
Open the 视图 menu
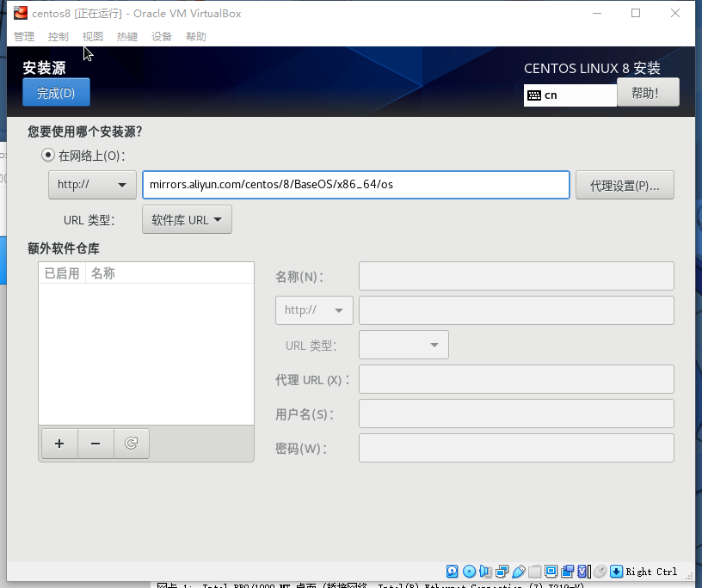[x=93, y=37]
